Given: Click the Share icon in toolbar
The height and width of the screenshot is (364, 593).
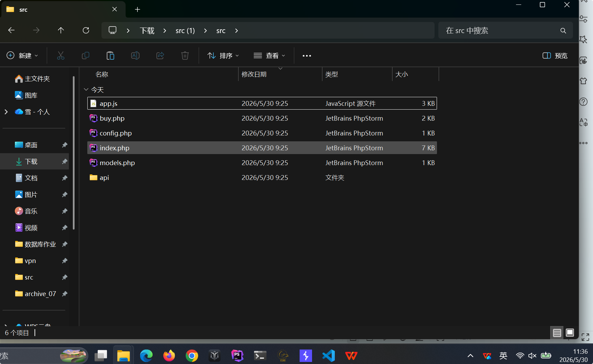Looking at the screenshot, I should click(160, 55).
